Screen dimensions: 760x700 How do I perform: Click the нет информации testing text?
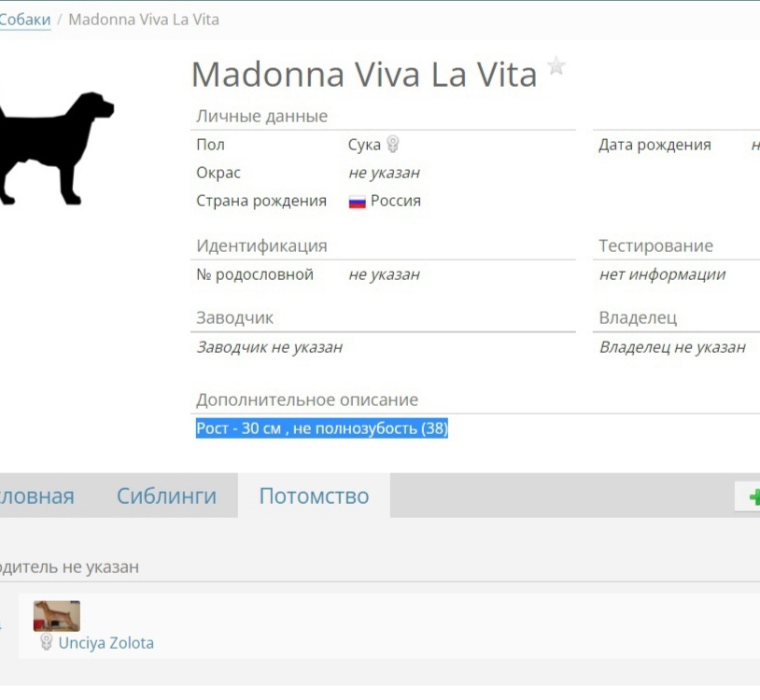pos(662,274)
